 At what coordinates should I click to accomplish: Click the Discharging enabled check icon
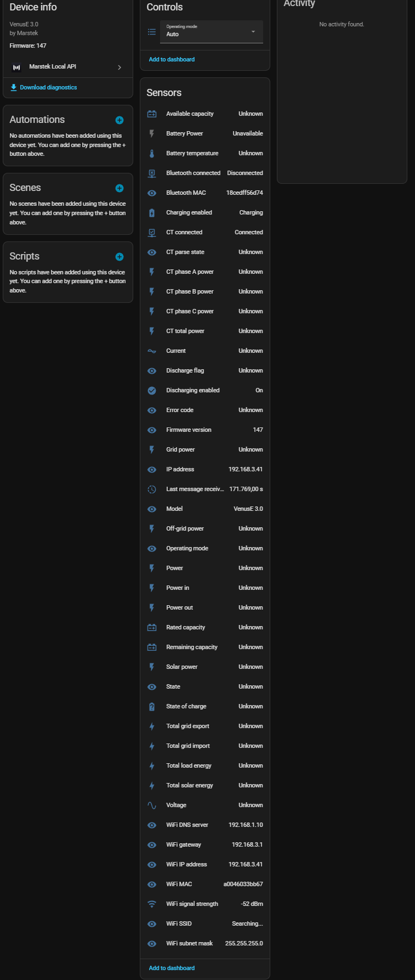pos(152,391)
